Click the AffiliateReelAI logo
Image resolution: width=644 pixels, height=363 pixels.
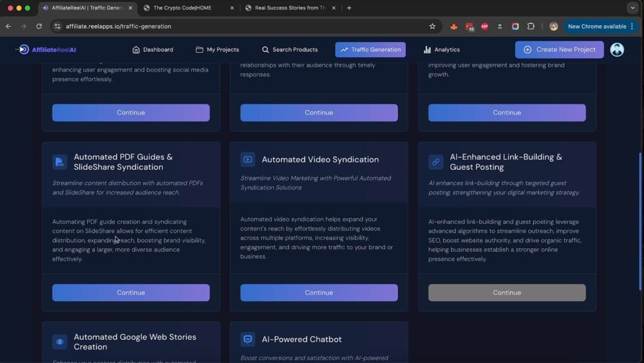[46, 50]
